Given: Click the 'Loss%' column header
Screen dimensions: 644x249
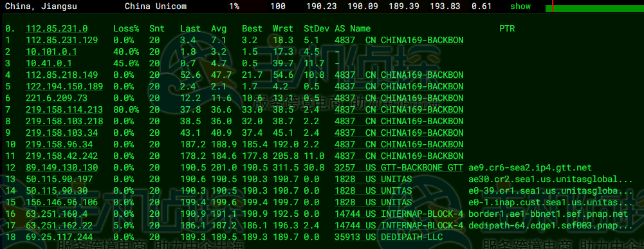Looking at the screenshot, I should pos(126,28).
